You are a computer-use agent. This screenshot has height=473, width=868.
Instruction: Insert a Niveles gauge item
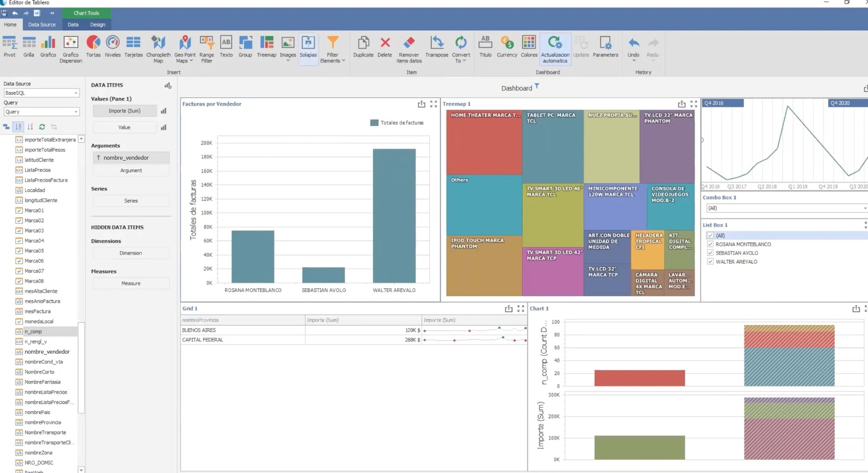pos(113,46)
